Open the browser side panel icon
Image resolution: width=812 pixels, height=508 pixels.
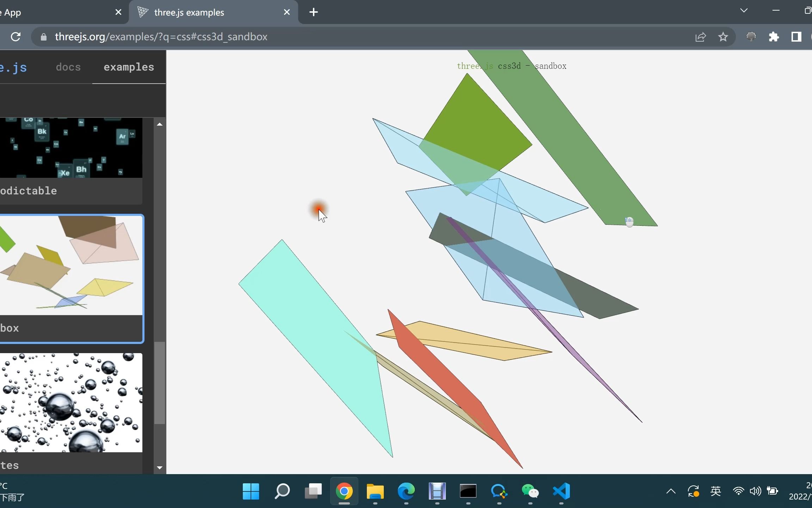coord(796,37)
